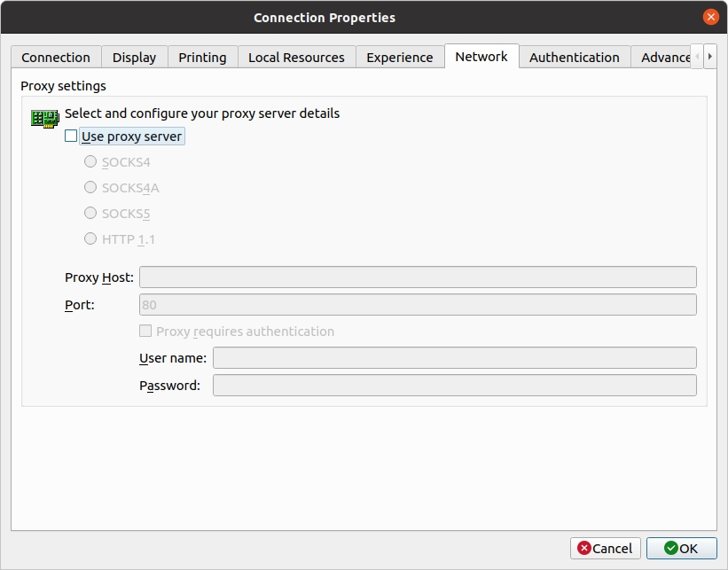
Task: Close the Connection Properties dialog
Action: tap(710, 17)
